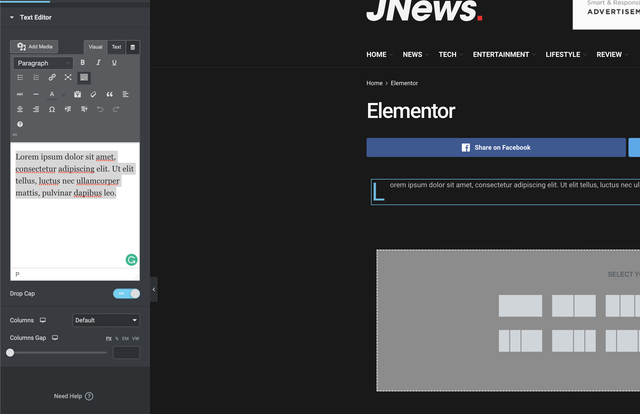The width and height of the screenshot is (640, 414).
Task: Open the LIFESTYLE navigation menu
Action: pyautogui.click(x=566, y=55)
